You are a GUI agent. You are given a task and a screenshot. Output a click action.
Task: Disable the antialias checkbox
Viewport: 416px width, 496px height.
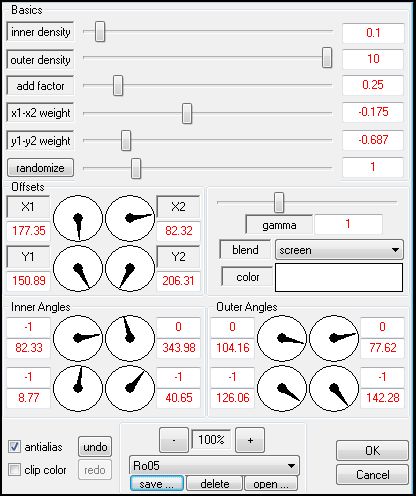coord(14,447)
